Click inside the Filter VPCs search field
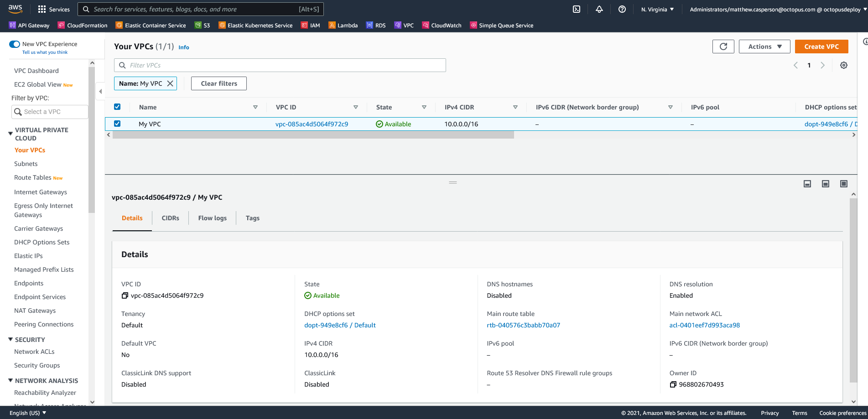The image size is (868, 419). [280, 65]
